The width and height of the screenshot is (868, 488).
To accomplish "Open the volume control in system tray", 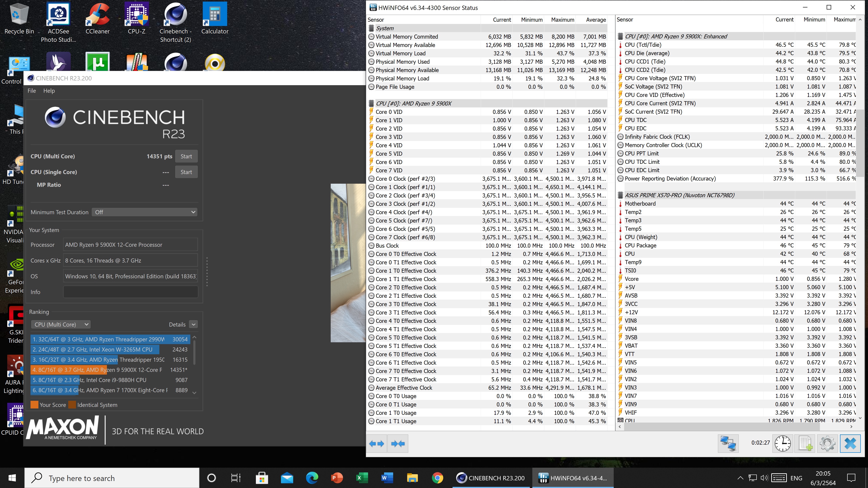I will 764,478.
